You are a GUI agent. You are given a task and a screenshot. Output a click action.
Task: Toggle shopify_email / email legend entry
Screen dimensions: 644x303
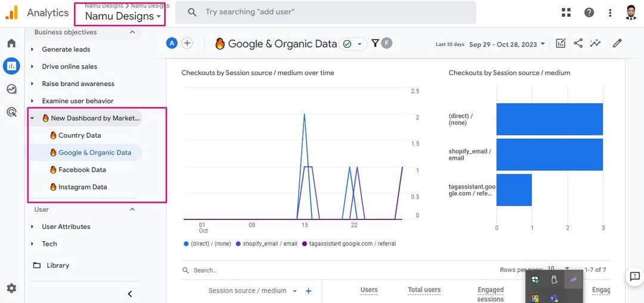[x=267, y=243]
